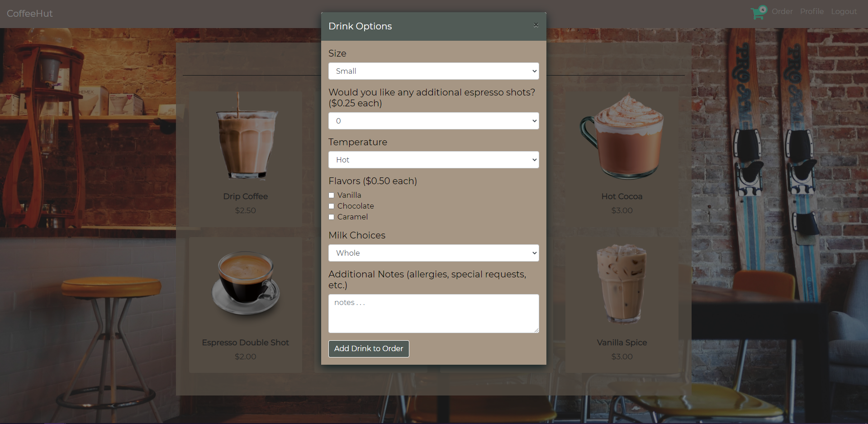The image size is (868, 424).
Task: Open the Size dropdown
Action: point(433,71)
